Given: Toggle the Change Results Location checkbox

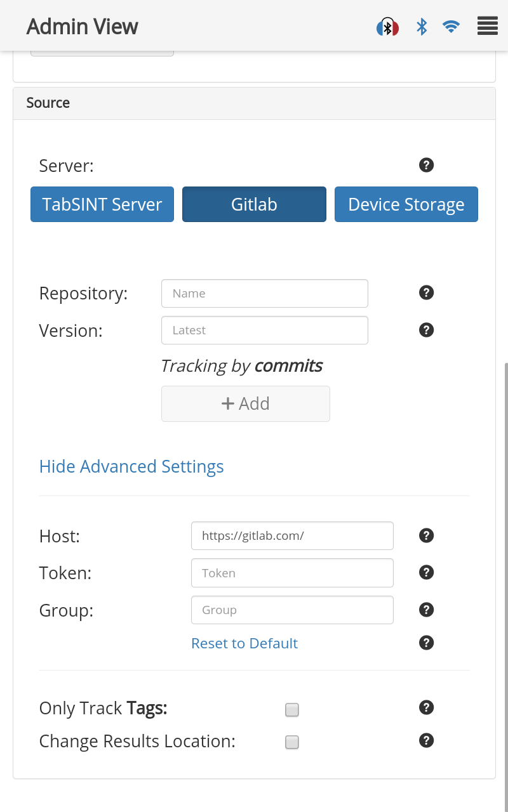Looking at the screenshot, I should point(291,742).
